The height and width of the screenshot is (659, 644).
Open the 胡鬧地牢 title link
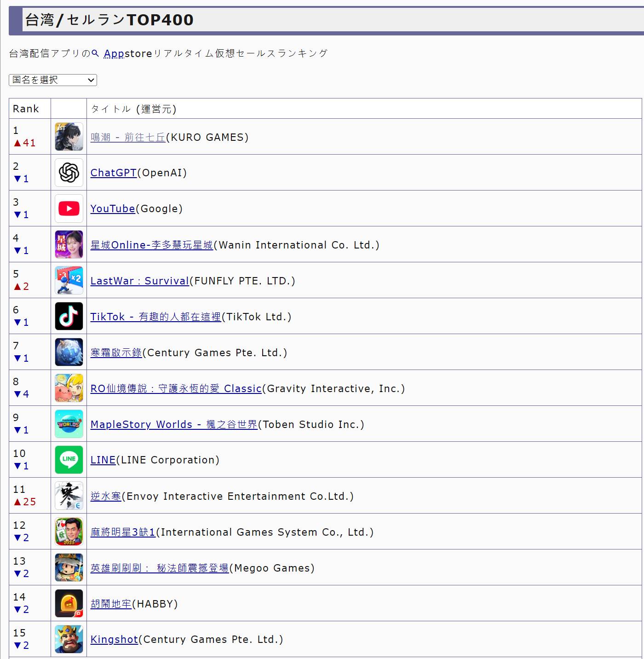111,604
